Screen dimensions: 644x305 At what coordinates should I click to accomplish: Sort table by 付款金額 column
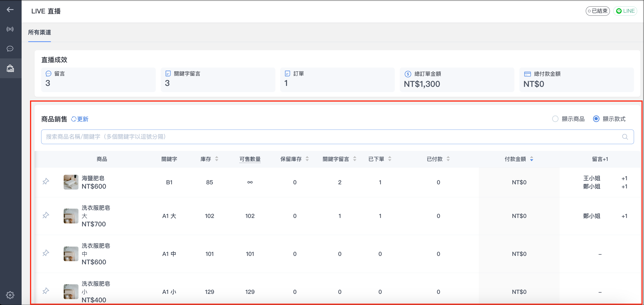point(531,159)
